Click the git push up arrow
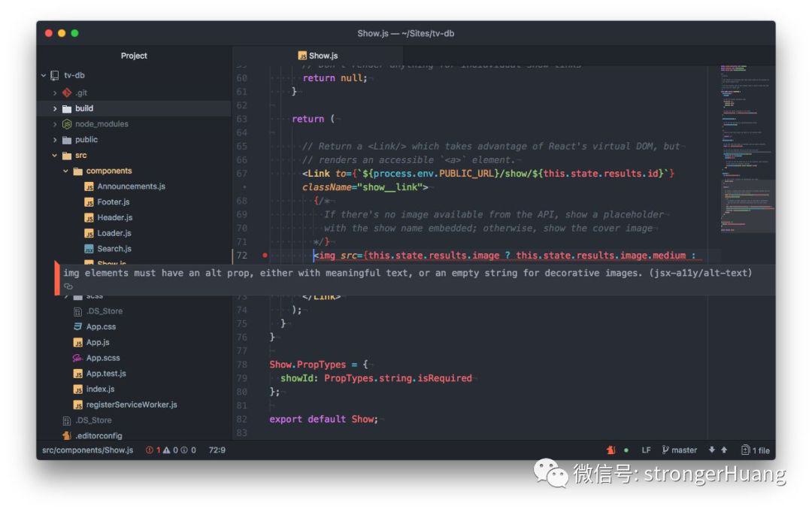 point(724,450)
